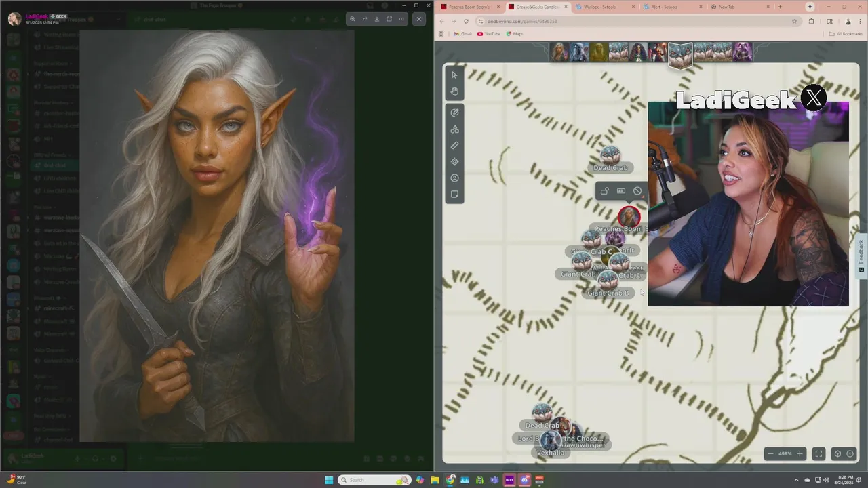The image size is (868, 488).
Task: Bookmark this page with star icon
Action: click(x=794, y=21)
